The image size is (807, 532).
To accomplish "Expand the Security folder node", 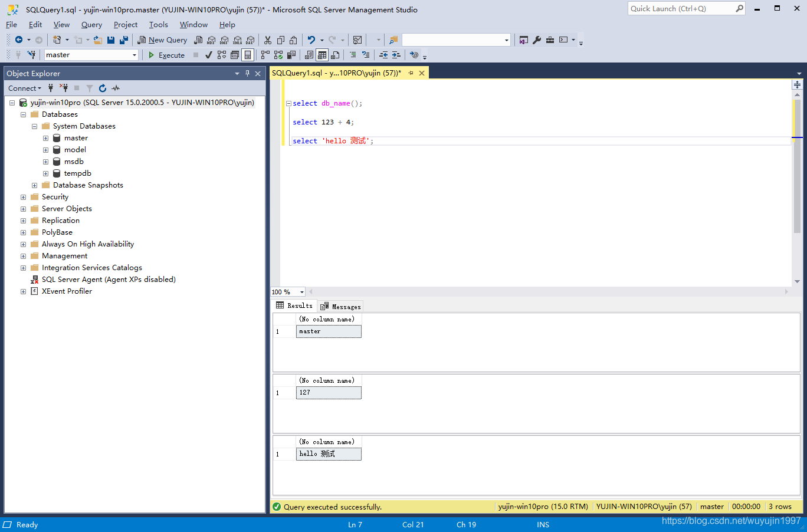I will tap(23, 197).
